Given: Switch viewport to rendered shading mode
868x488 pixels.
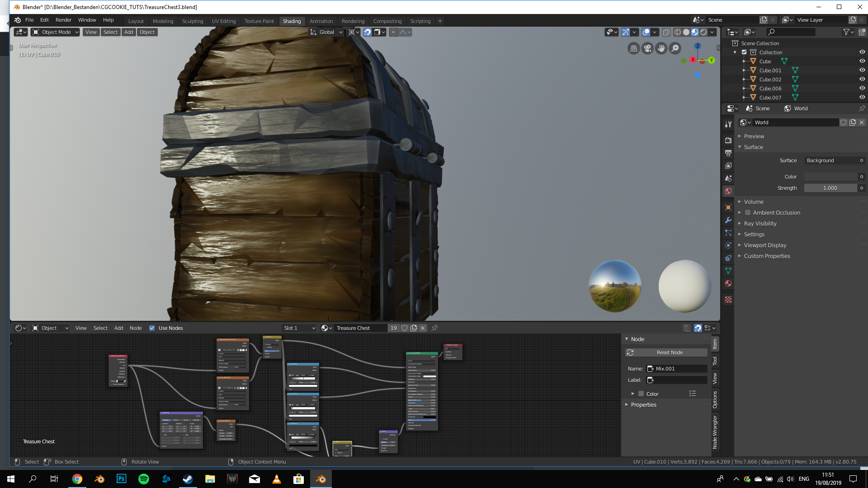Looking at the screenshot, I should pos(703,32).
